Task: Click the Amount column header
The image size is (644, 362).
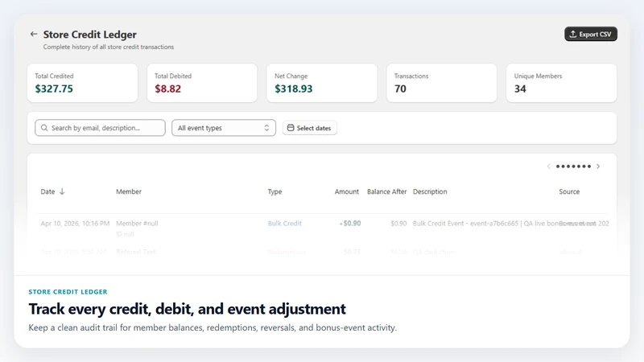Action: point(347,191)
